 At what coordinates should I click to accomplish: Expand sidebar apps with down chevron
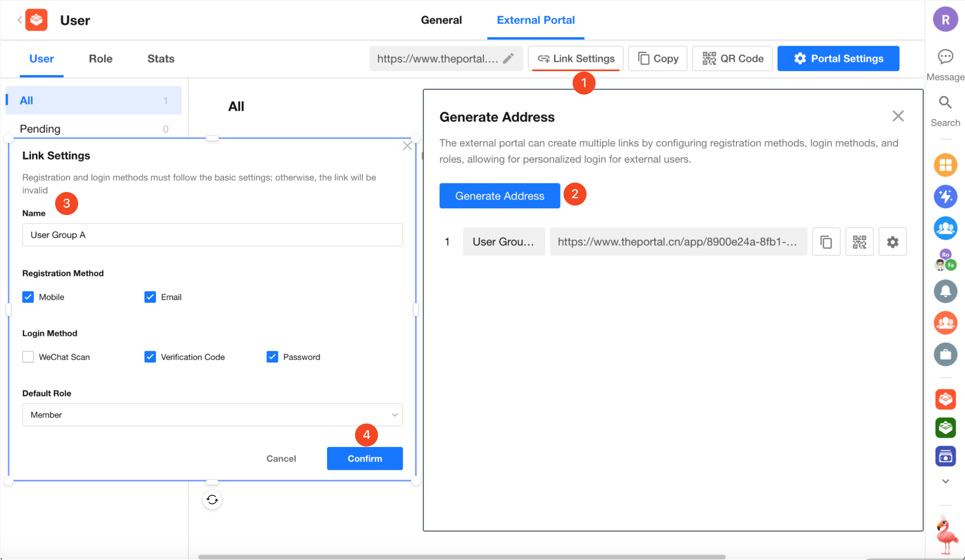tap(945, 481)
